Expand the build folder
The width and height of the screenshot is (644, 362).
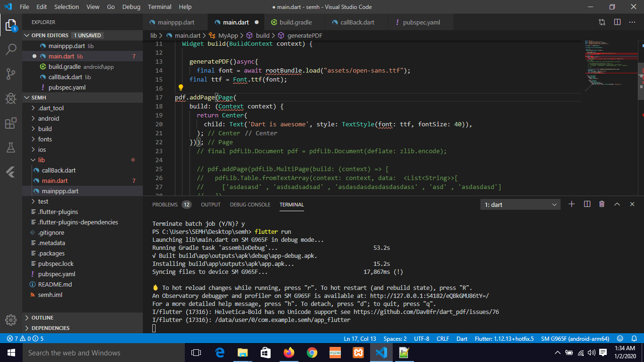[x=45, y=129]
